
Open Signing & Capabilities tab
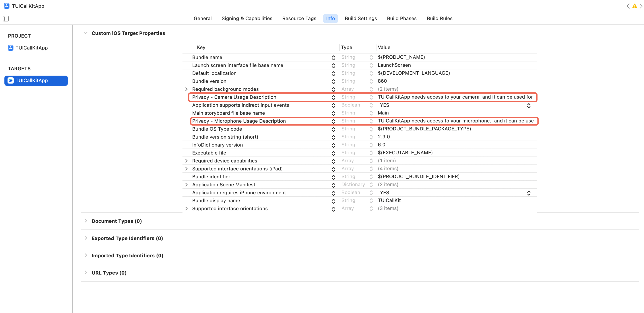(x=247, y=19)
